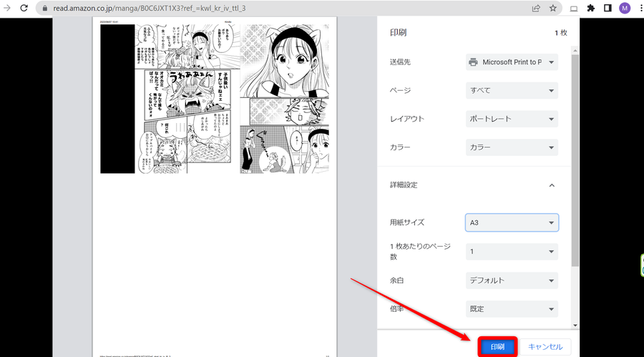The height and width of the screenshot is (357, 644).
Task: Click the 印刷 dialog heading
Action: click(x=398, y=32)
